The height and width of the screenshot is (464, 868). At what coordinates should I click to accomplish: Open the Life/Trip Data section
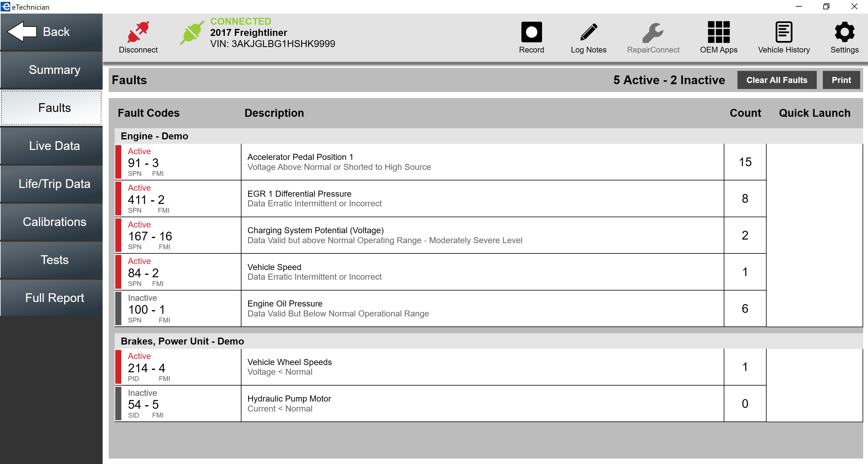click(x=51, y=184)
